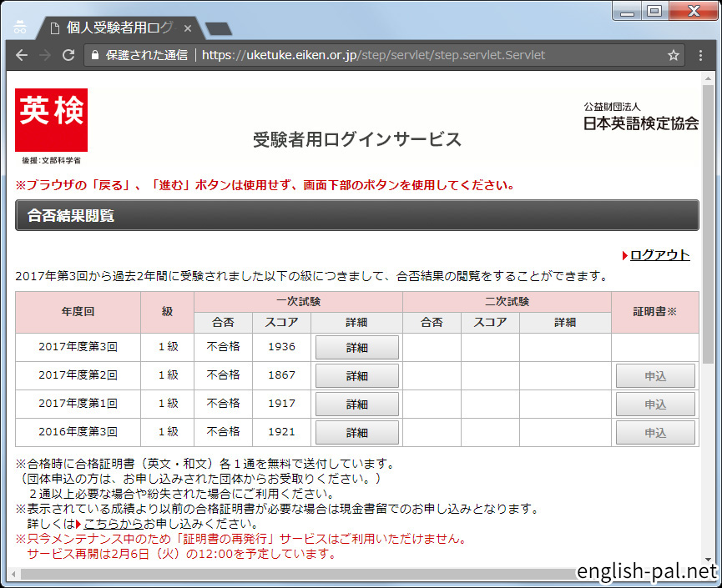Reload the page with refresh icon
This screenshot has width=722, height=588.
tap(68, 56)
